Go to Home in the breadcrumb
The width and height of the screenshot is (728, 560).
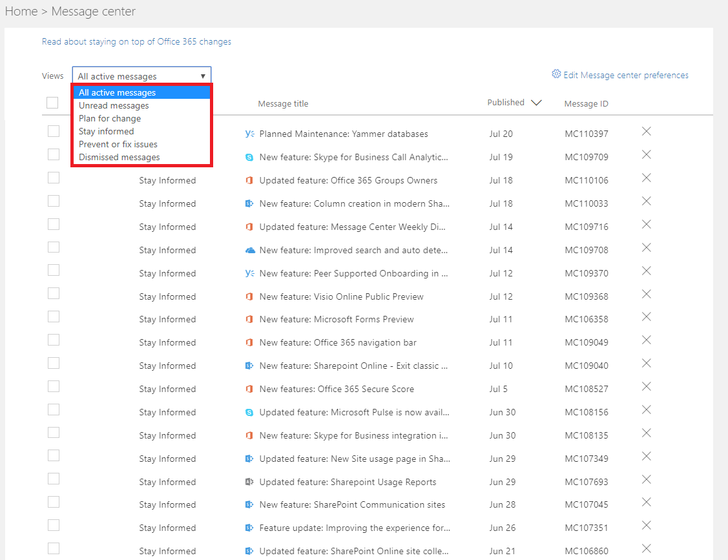coord(21,12)
